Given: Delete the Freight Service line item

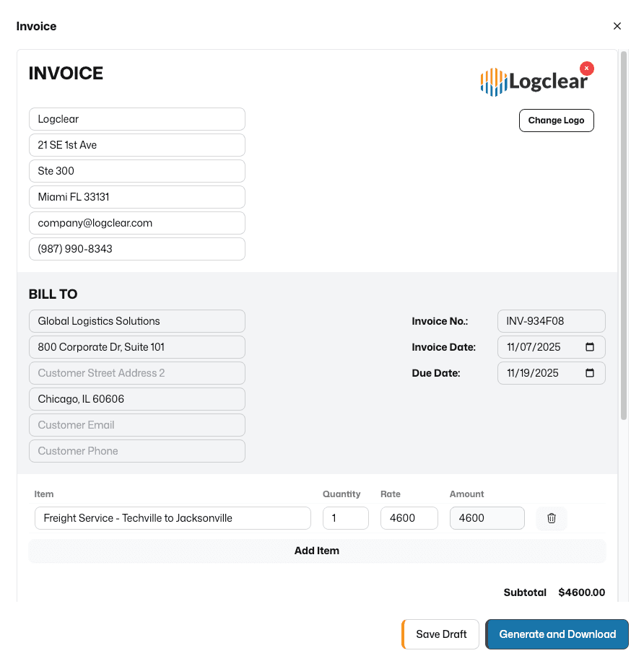Looking at the screenshot, I should pos(551,518).
